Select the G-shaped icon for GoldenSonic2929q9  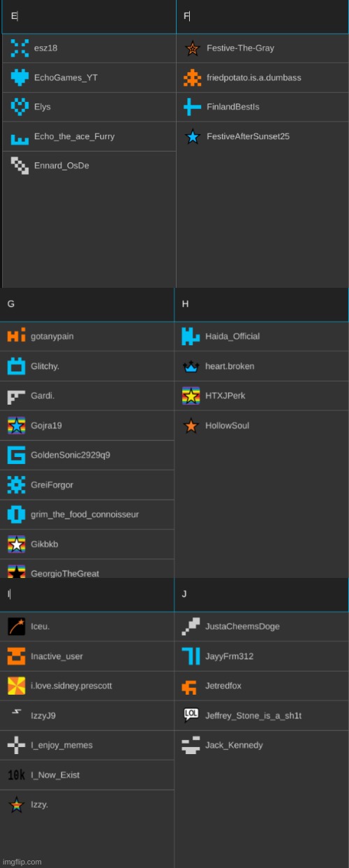[x=16, y=455]
